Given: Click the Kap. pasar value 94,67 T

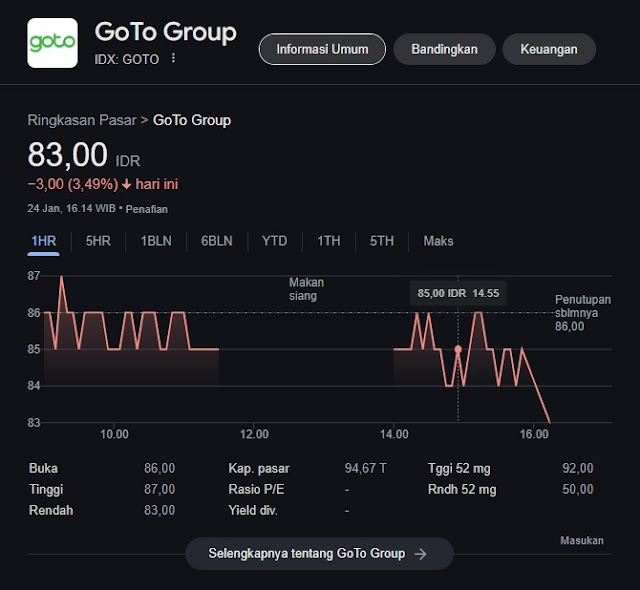Looking at the screenshot, I should click(365, 468).
